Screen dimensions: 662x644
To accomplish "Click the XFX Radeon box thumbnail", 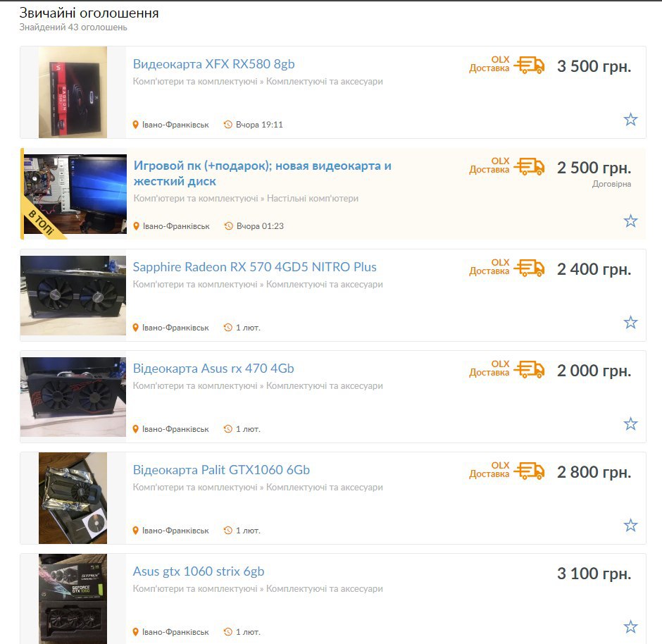I will [73, 92].
